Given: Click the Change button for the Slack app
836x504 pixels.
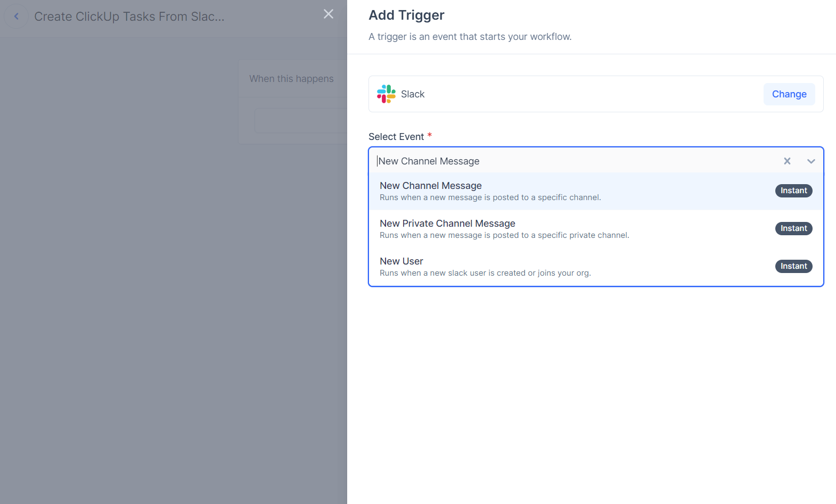Looking at the screenshot, I should [x=789, y=94].
